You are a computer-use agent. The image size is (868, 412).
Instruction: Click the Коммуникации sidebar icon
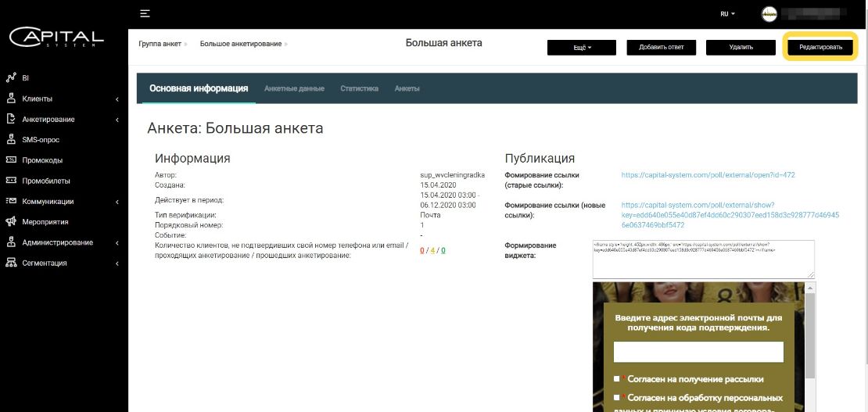(10, 201)
